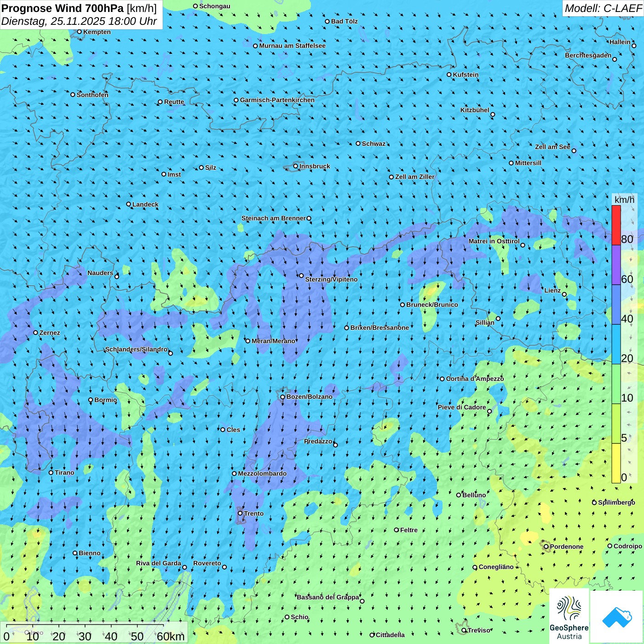Viewport: 644px width, 644px height.
Task: Click the Bienno label
Action: click(x=90, y=553)
